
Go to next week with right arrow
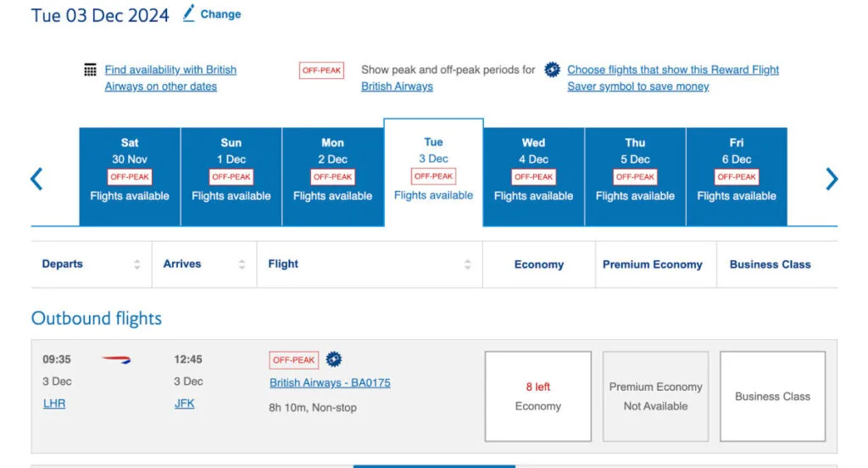coord(832,179)
